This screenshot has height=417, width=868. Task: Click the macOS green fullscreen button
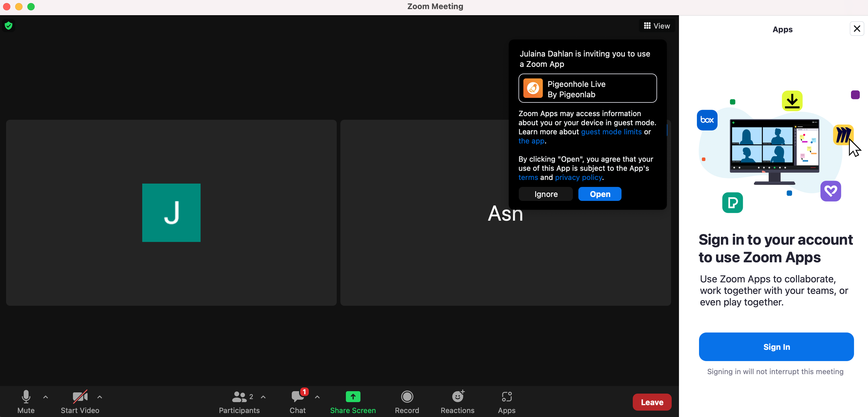pyautogui.click(x=31, y=7)
